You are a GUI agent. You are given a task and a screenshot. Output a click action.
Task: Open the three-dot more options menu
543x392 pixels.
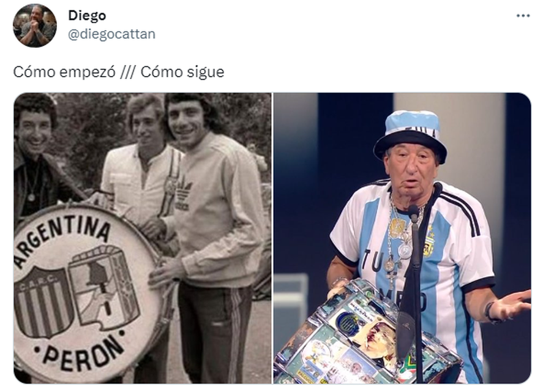[x=523, y=16]
